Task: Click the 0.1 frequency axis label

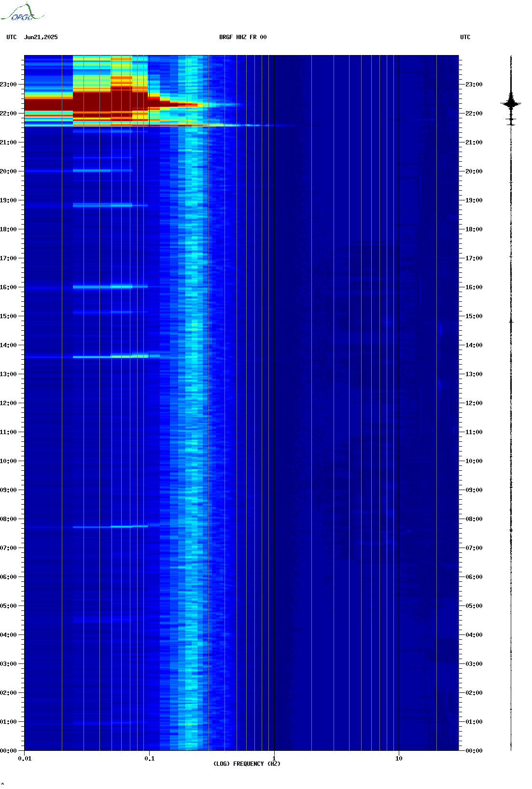Action: (x=150, y=759)
